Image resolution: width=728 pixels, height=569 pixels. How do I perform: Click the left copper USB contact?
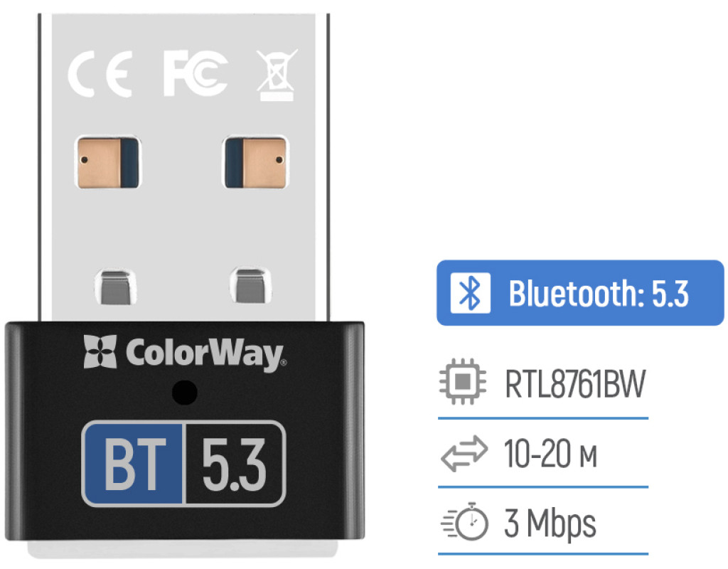pyautogui.click(x=108, y=163)
